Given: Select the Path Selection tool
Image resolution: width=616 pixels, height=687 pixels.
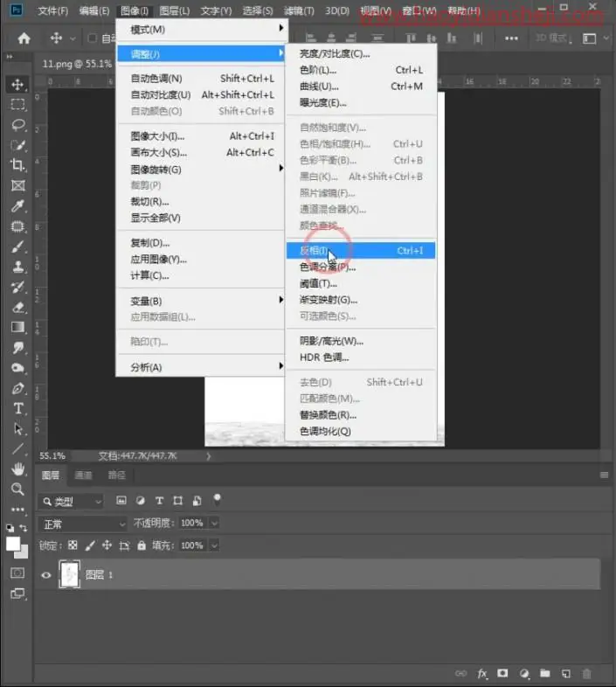Looking at the screenshot, I should (17, 428).
